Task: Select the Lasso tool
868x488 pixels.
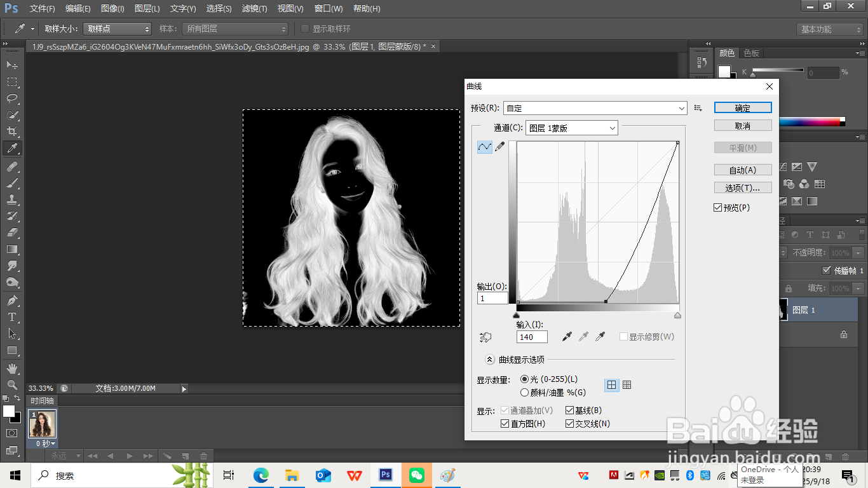Action: coord(12,98)
